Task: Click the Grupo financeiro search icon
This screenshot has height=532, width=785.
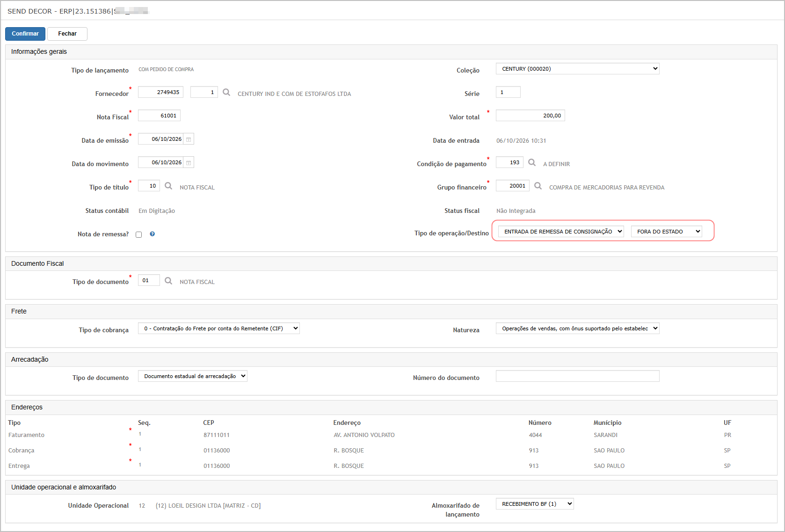Action: tap(538, 186)
